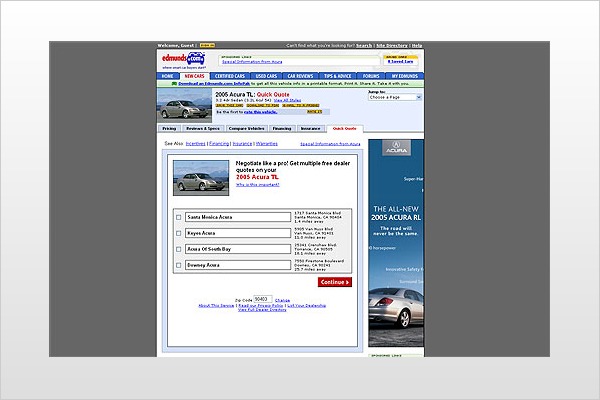Click the Santa Monica Acura name box
The width and height of the screenshot is (600, 400).
point(238,217)
